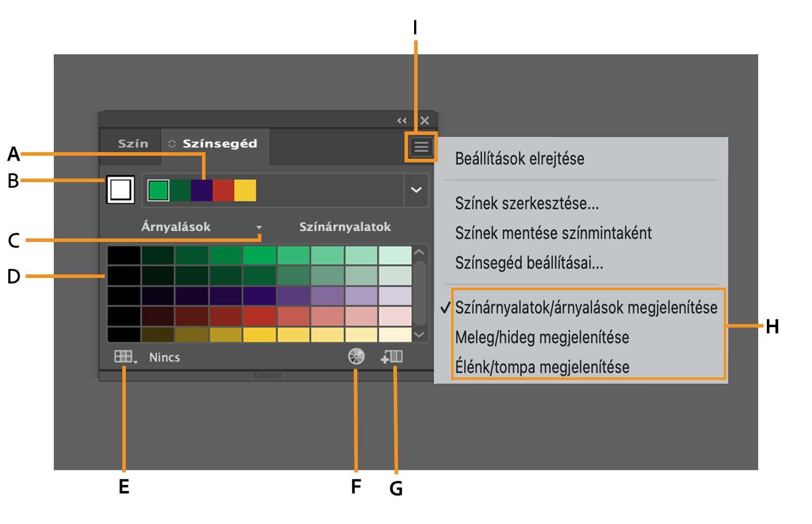Open the Color Guide panel menu
The width and height of the screenshot is (812, 524).
pyautogui.click(x=422, y=146)
